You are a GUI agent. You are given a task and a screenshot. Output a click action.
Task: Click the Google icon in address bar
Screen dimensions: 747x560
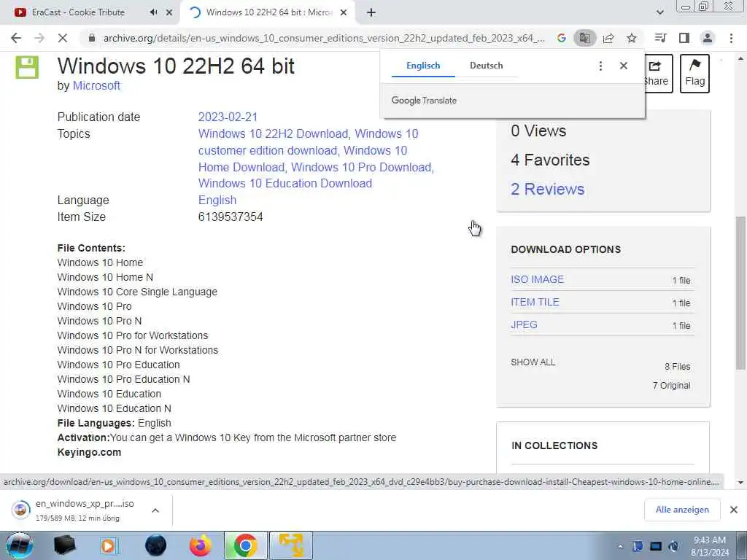[x=561, y=38]
